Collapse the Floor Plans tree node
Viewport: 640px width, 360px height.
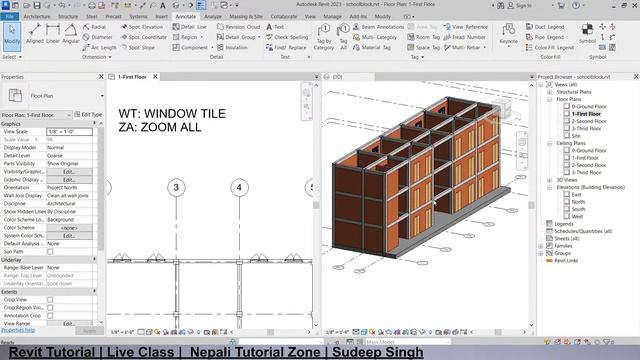[x=549, y=99]
